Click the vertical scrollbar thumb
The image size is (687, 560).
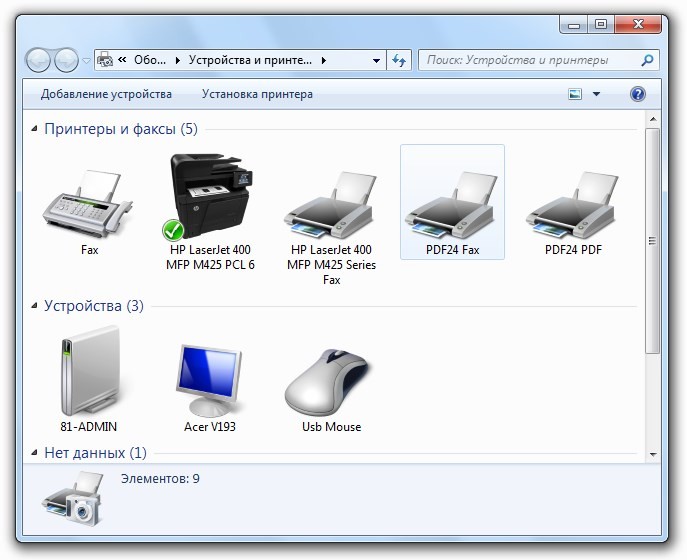[653, 240]
